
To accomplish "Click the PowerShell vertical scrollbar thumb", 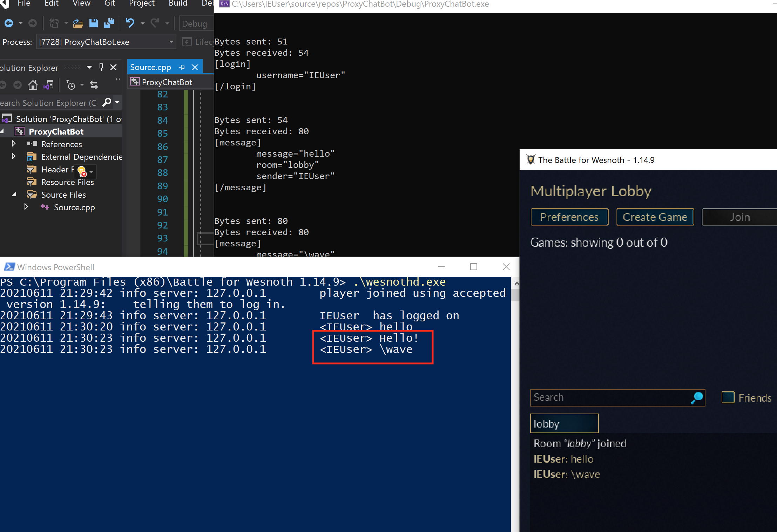I will (515, 294).
